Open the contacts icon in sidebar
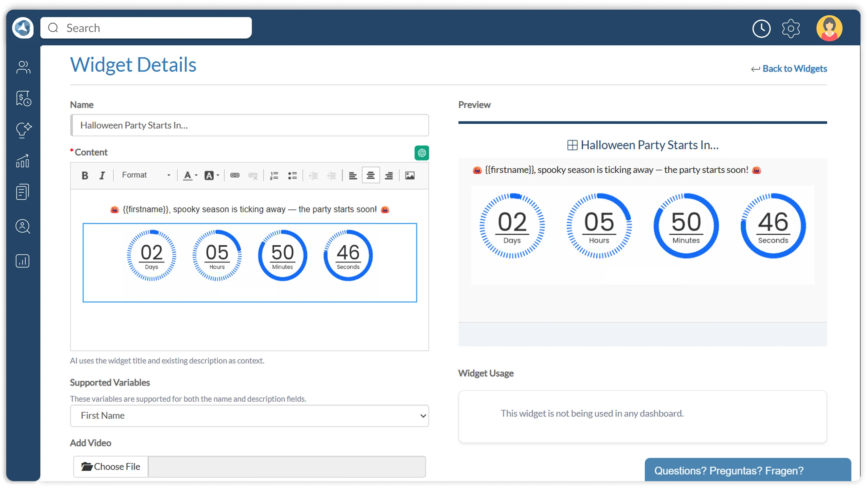This screenshot has height=488, width=868. [23, 67]
